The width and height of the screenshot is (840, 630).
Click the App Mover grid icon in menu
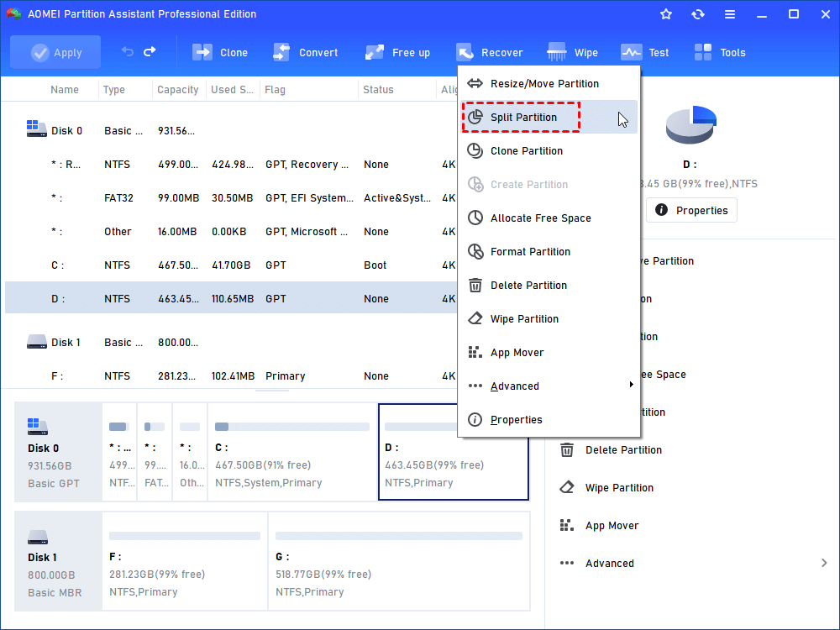click(x=475, y=353)
